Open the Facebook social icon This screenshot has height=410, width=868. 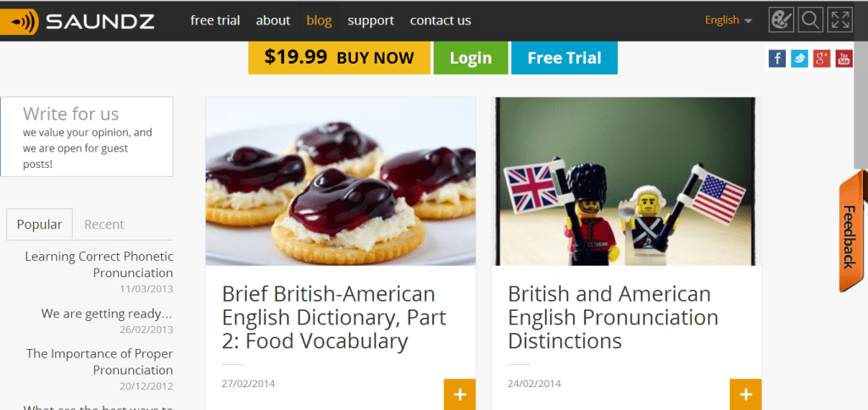(777, 58)
